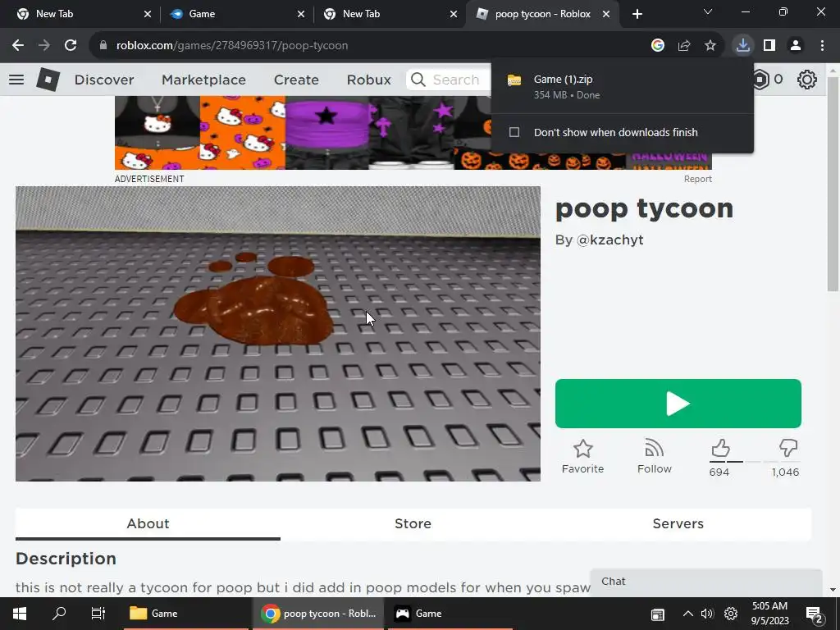The image size is (840, 630).
Task: Open the Chat panel
Action: click(x=706, y=582)
